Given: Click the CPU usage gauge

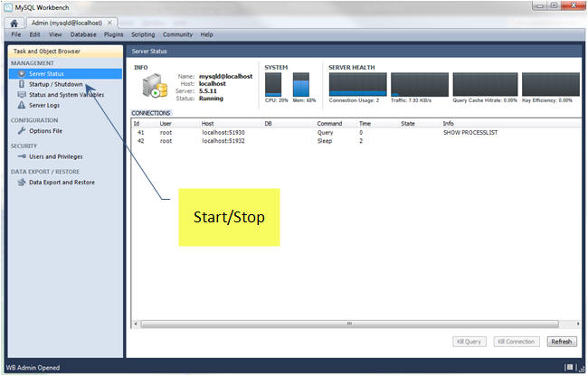Looking at the screenshot, I should (x=273, y=85).
